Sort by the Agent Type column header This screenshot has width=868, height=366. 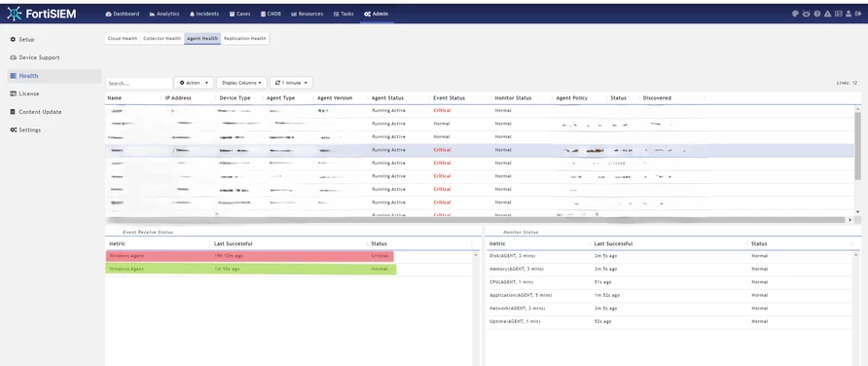click(x=280, y=98)
